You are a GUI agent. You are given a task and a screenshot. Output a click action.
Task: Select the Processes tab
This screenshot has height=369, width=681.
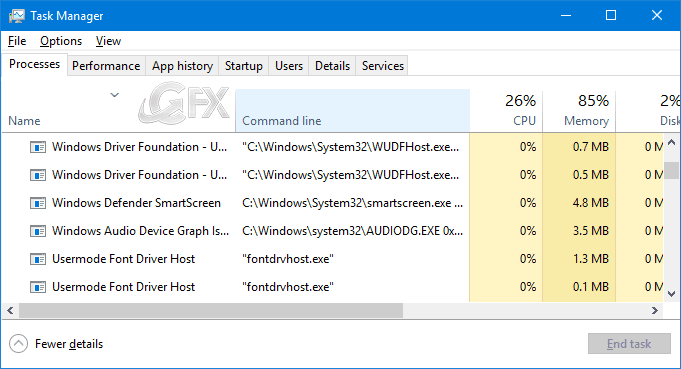[x=34, y=64]
